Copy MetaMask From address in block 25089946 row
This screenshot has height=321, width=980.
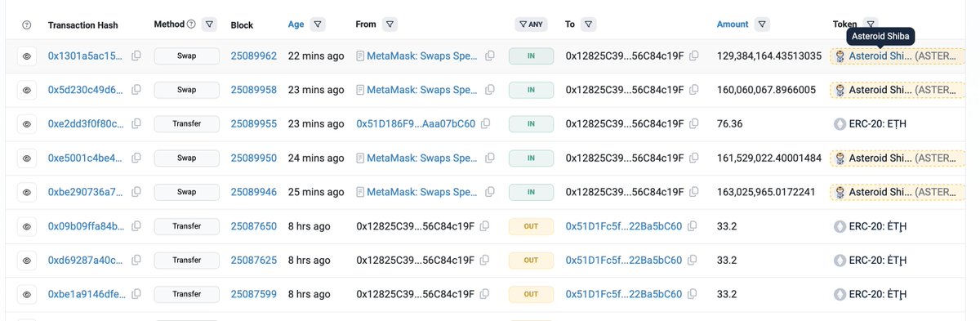[x=490, y=192]
